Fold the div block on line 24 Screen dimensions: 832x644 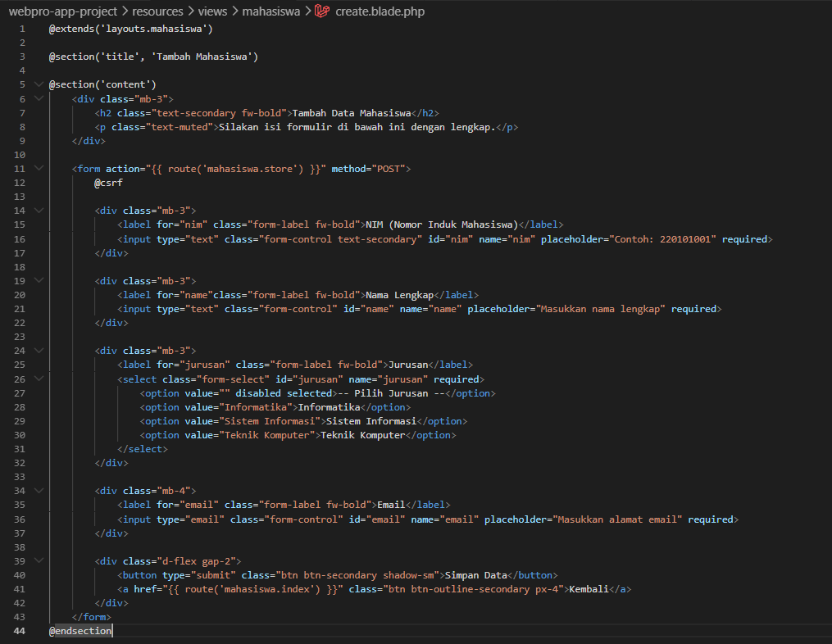(x=39, y=351)
